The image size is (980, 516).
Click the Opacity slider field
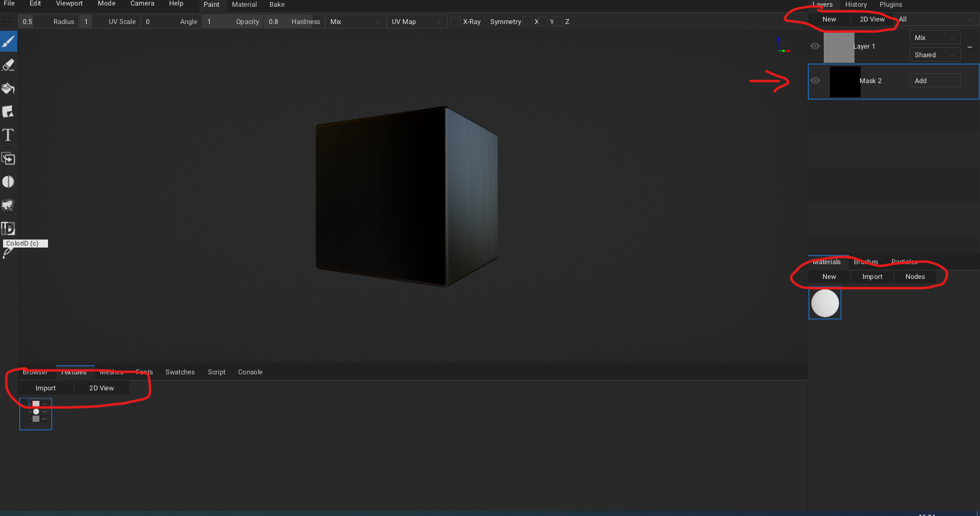233,22
